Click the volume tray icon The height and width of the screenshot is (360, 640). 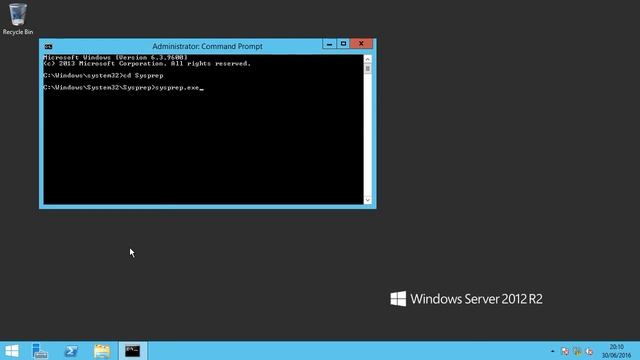[589, 351]
